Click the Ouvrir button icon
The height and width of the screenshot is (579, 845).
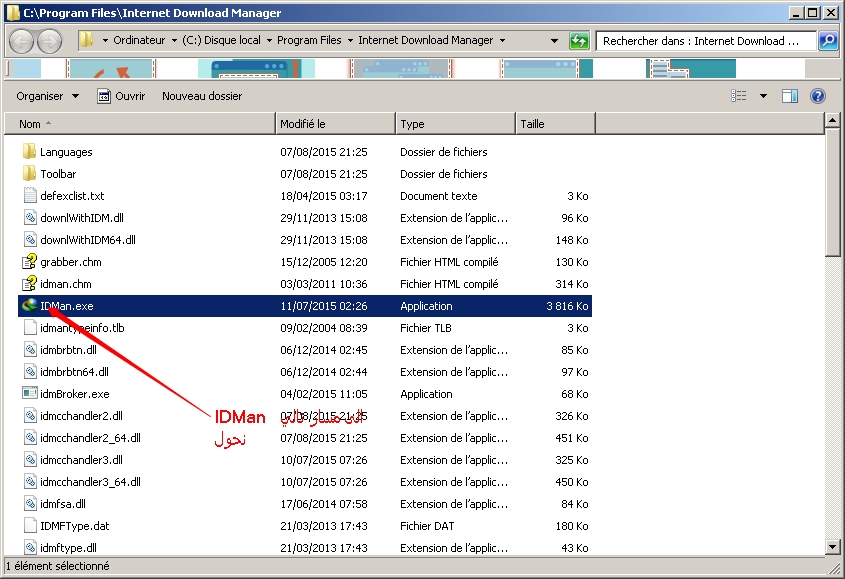[x=104, y=96]
